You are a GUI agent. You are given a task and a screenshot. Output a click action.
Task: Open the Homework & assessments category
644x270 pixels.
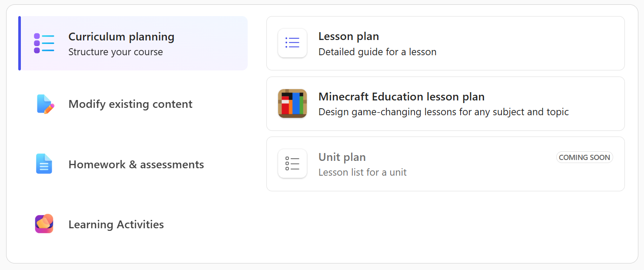(x=136, y=165)
